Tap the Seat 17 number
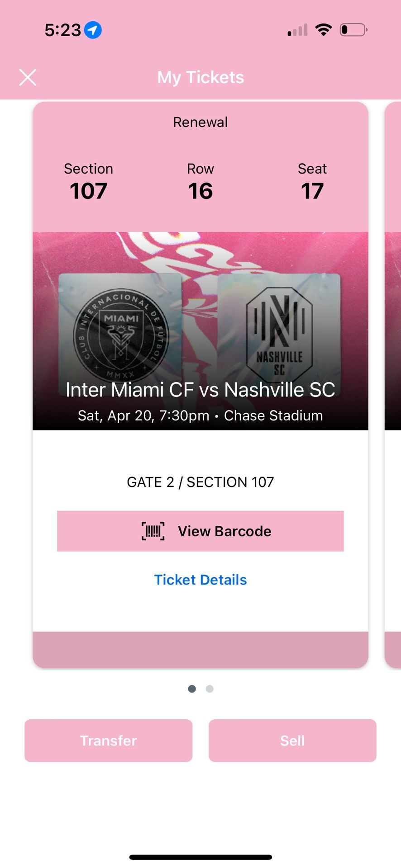 [x=312, y=191]
